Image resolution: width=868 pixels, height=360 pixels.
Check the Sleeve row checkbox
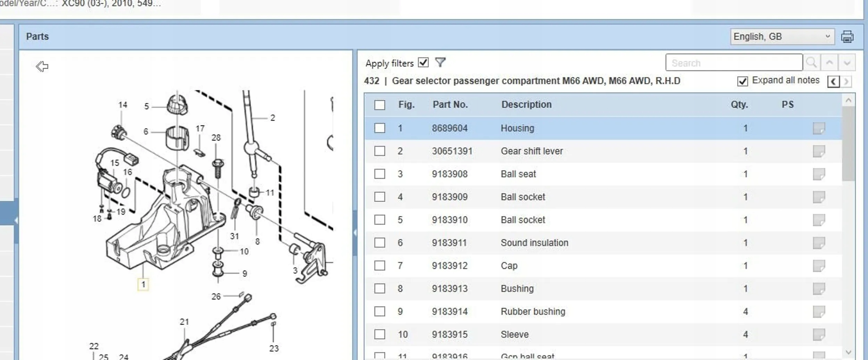(380, 334)
